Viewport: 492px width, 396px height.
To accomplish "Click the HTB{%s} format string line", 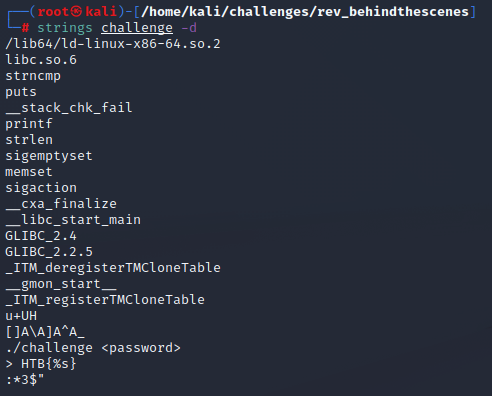I will pos(41,364).
